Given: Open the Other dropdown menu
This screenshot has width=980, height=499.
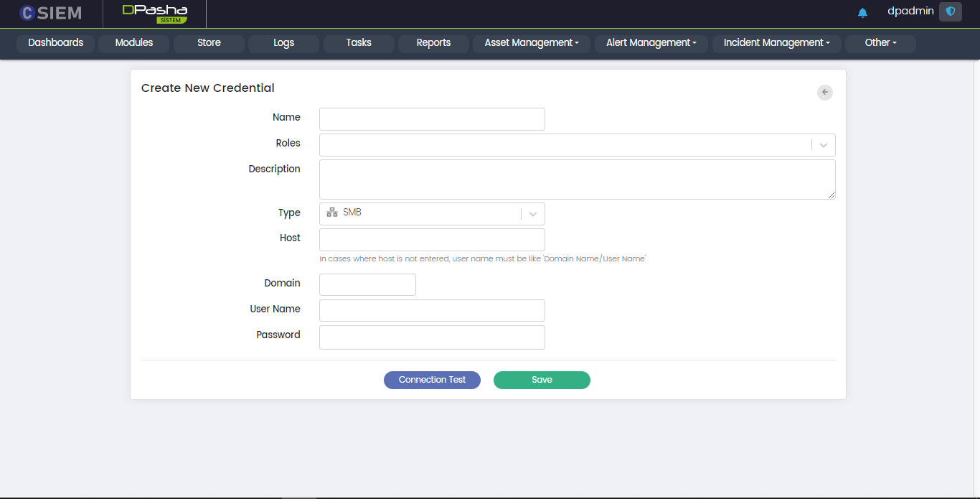Looking at the screenshot, I should click(x=880, y=43).
